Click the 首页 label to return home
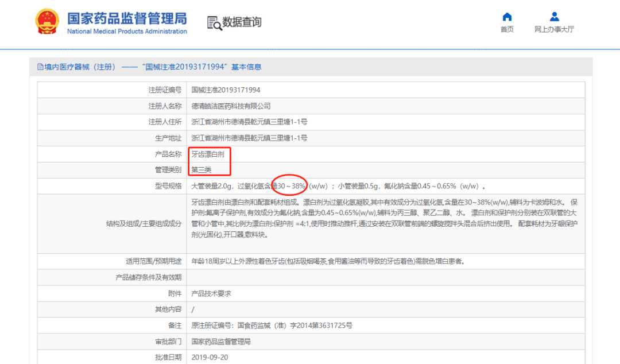This screenshot has width=620, height=364. coord(506,29)
